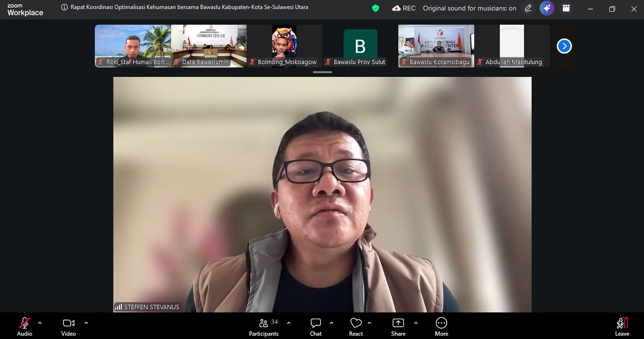Expand the Share options arrow
This screenshot has width=644, height=339.
pyautogui.click(x=416, y=323)
